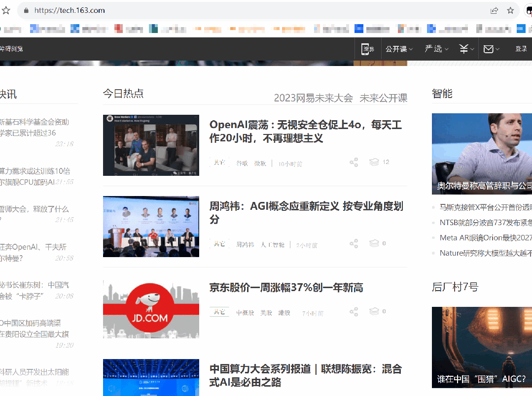Open comments icon on 京东股价 article
The image size is (532, 396).
pyautogui.click(x=374, y=311)
